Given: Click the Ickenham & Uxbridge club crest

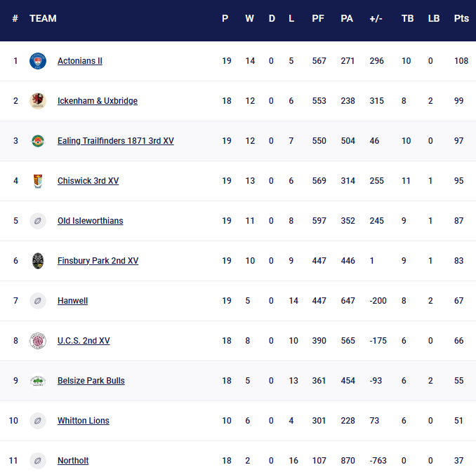Looking at the screenshot, I should pos(38,101).
